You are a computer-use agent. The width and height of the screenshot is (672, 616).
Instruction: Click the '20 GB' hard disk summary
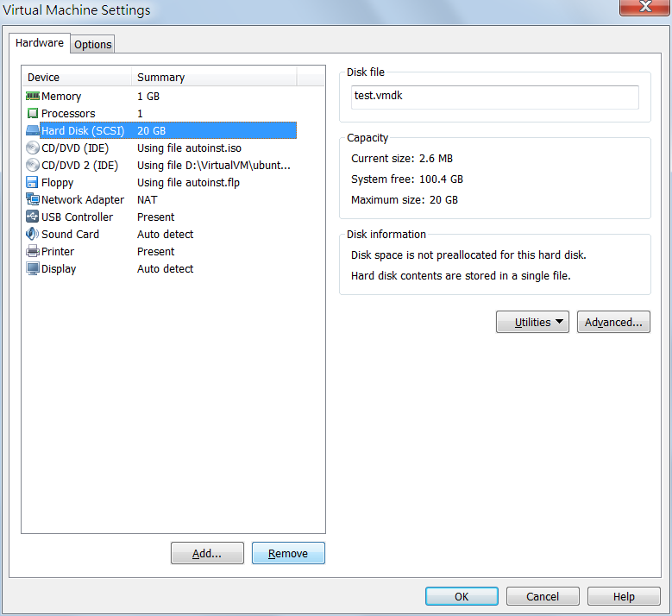click(x=151, y=131)
